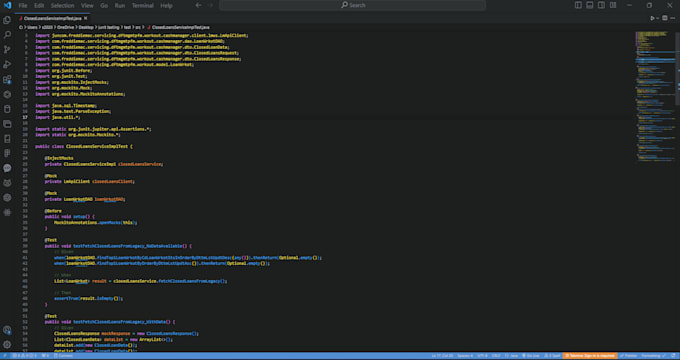680x360 pixels.
Task: Toggle the primary sidebar layout button
Action: 578,5
